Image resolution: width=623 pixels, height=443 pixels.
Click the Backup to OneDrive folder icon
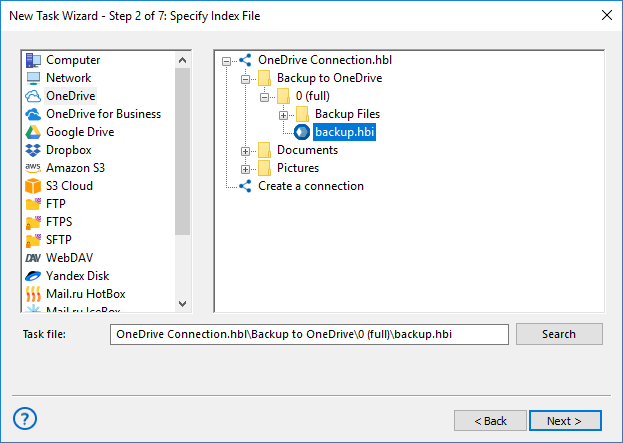(x=264, y=78)
